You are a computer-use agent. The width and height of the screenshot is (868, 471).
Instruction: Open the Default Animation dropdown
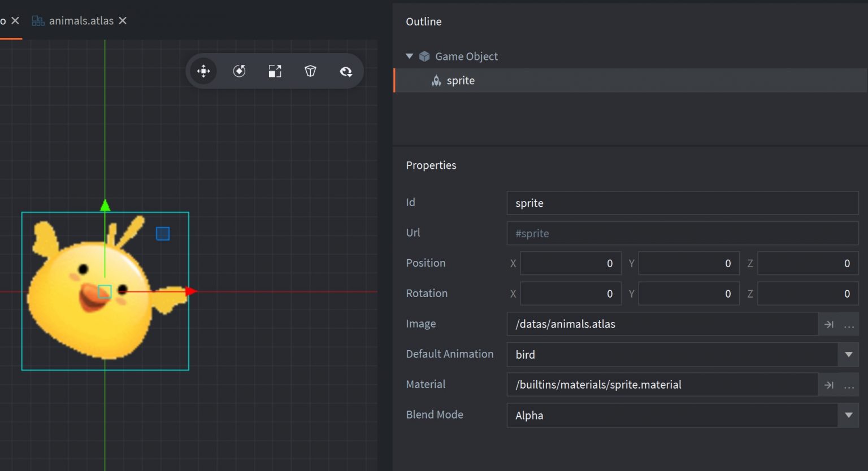coord(848,355)
